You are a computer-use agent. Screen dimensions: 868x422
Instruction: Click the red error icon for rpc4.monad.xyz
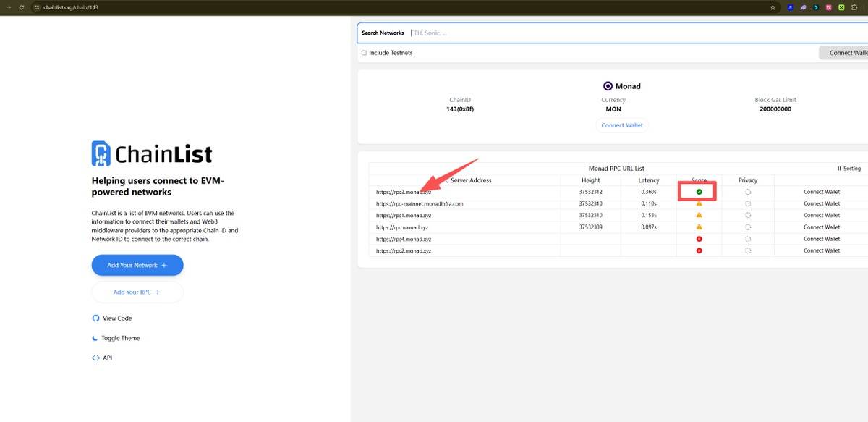pyautogui.click(x=699, y=239)
